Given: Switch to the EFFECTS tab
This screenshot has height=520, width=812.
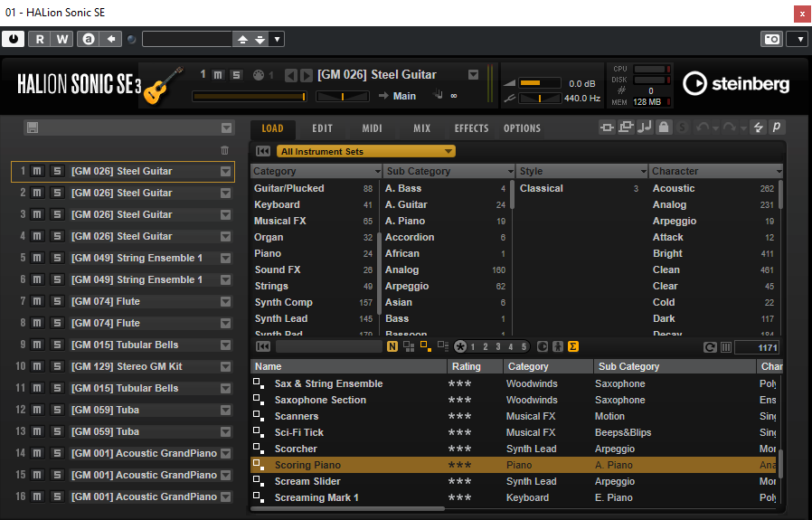Looking at the screenshot, I should click(x=471, y=128).
